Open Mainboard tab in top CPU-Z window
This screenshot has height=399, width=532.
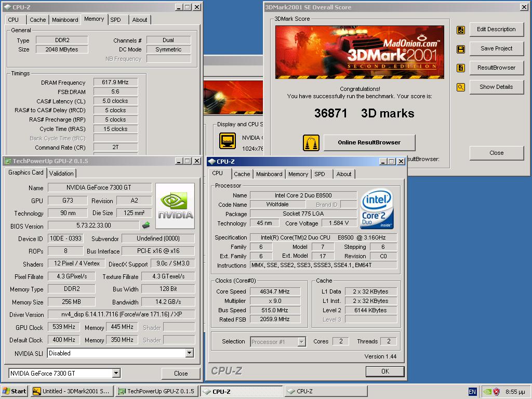tap(65, 20)
